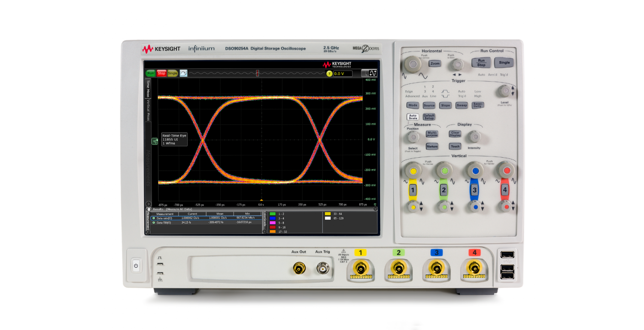This screenshot has width=644, height=330.
Task: Click the trigger Source key
Action: point(429,105)
